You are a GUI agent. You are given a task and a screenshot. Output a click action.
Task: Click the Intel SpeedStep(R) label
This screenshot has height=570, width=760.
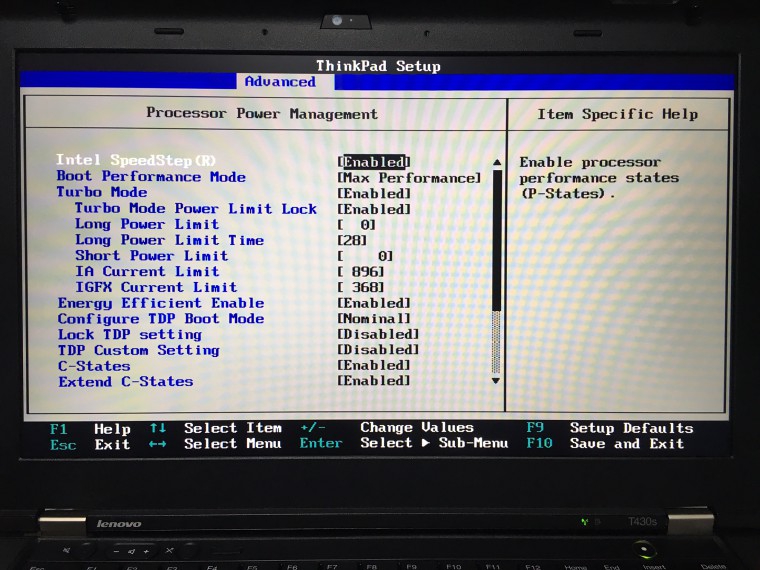136,160
